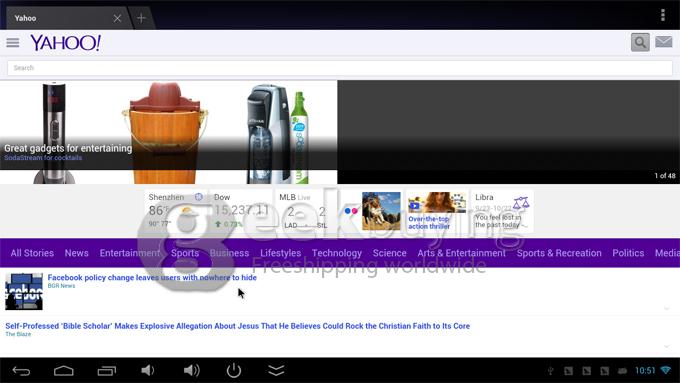The height and width of the screenshot is (383, 680).
Task: Open the Over-the-top action thriller thumbnail
Action: click(437, 211)
